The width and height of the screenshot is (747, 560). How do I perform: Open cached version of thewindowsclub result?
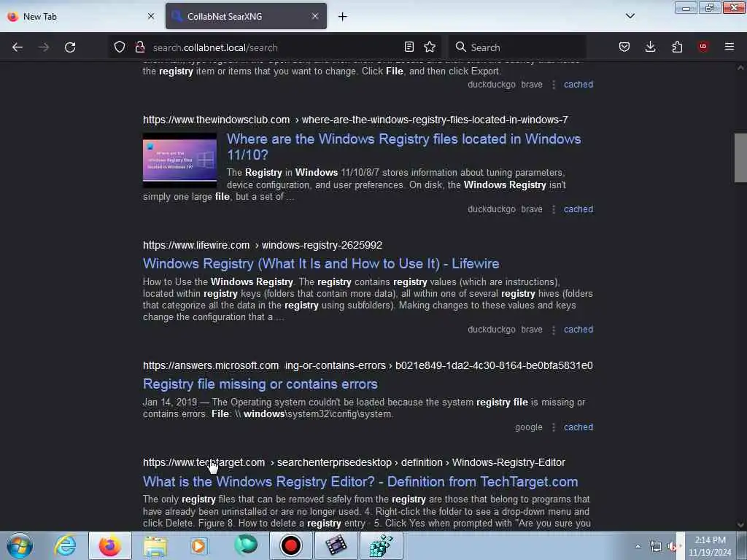(578, 209)
